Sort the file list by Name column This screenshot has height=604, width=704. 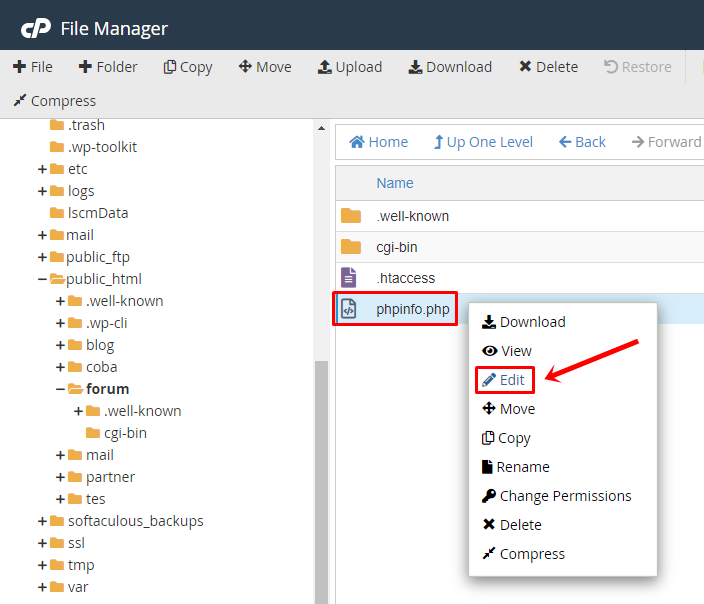pos(395,183)
